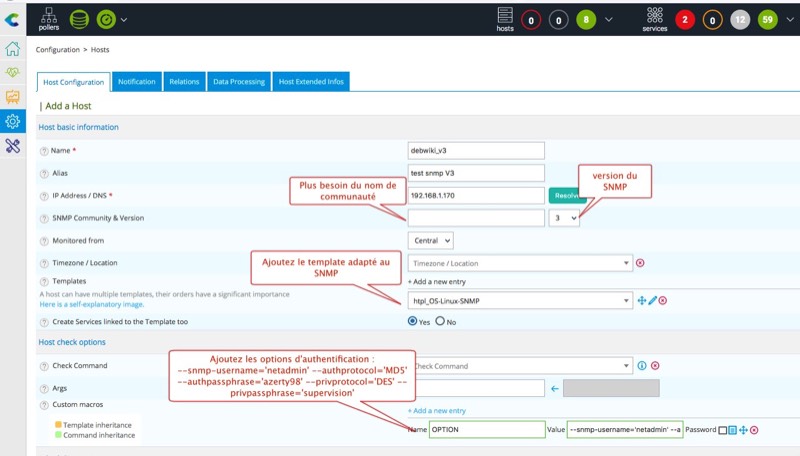
Task: Click the left arrow icon beside Args
Action: 554,387
